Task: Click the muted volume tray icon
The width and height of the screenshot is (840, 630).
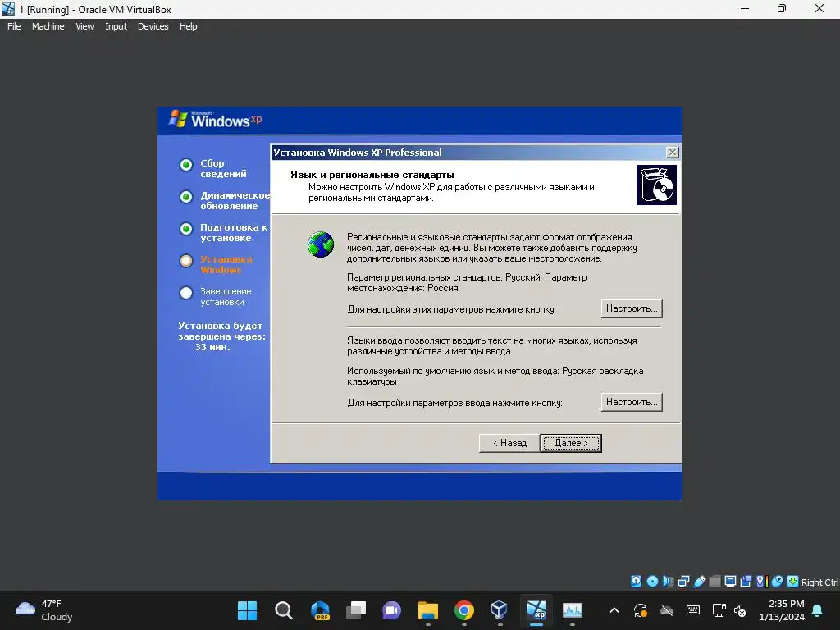Action: click(x=740, y=610)
